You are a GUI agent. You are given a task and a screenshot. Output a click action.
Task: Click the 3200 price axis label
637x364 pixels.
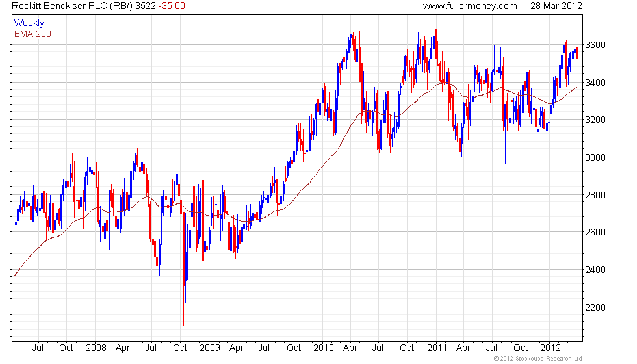click(595, 120)
